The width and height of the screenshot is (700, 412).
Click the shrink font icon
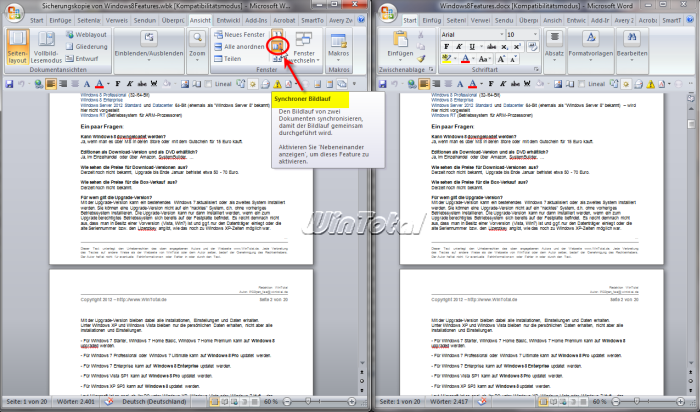(x=513, y=58)
